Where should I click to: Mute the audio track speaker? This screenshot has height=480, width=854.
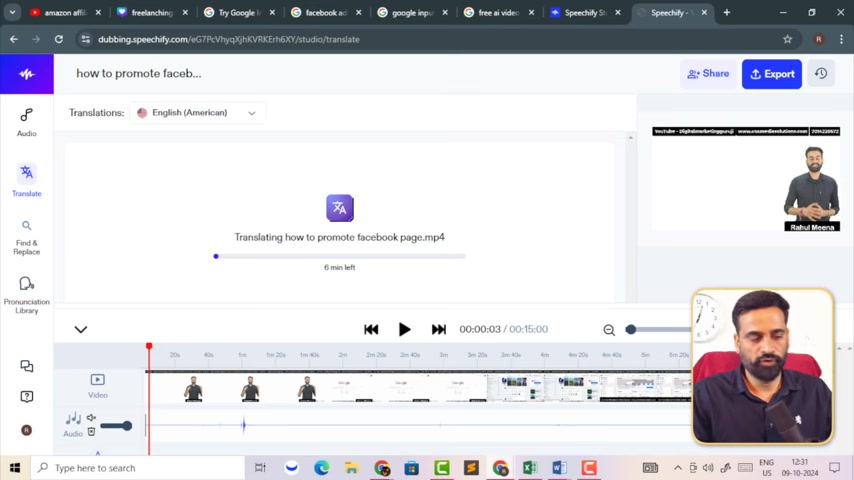[92, 417]
